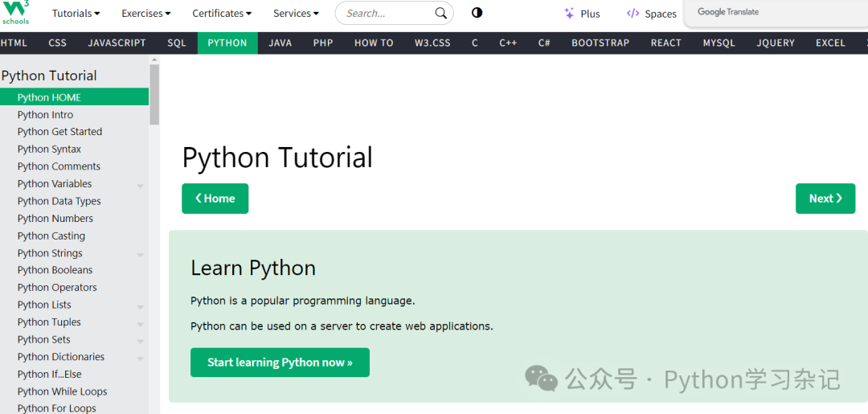This screenshot has width=868, height=414.
Task: Open Python Booleans page
Action: (74, 270)
